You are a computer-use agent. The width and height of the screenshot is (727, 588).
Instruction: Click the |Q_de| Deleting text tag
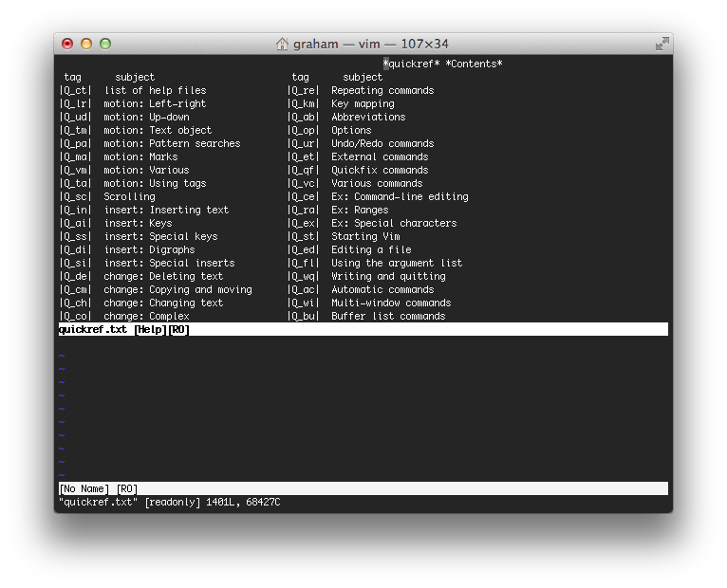coord(76,277)
